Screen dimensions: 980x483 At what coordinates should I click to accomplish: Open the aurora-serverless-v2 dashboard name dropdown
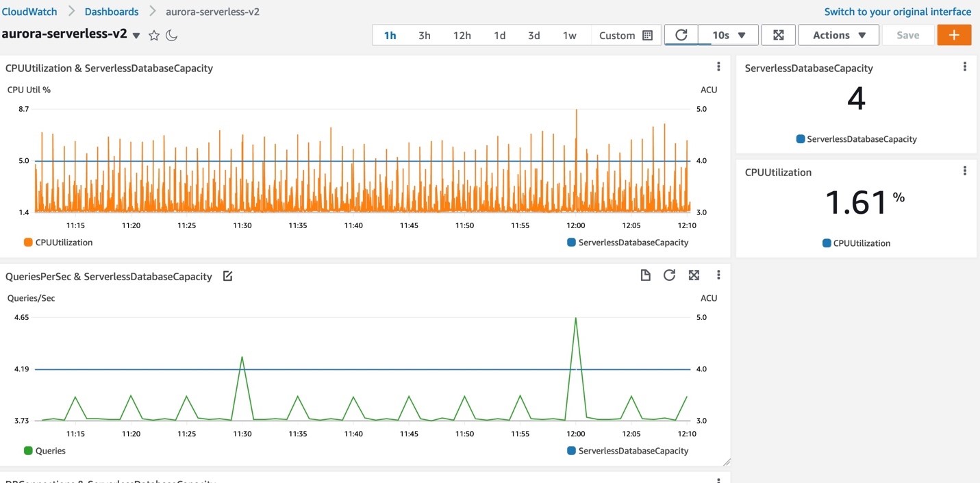(x=136, y=35)
